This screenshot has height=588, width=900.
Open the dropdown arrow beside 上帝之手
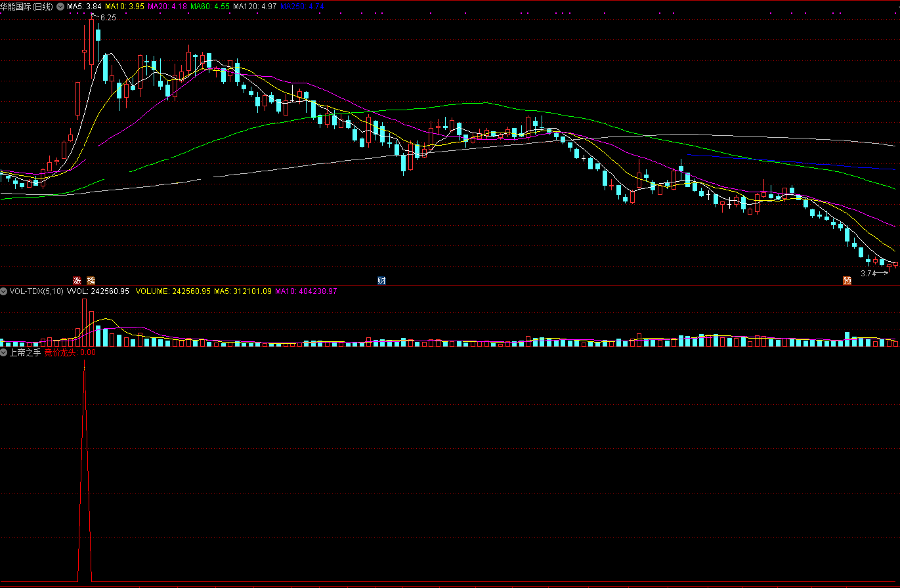pos(3,352)
